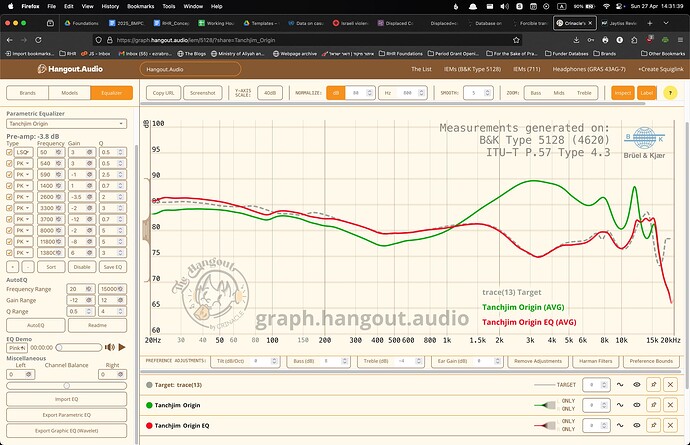Image resolution: width=690 pixels, height=445 pixels.
Task: Click the EQ demo speaker icon
Action: coord(110,347)
